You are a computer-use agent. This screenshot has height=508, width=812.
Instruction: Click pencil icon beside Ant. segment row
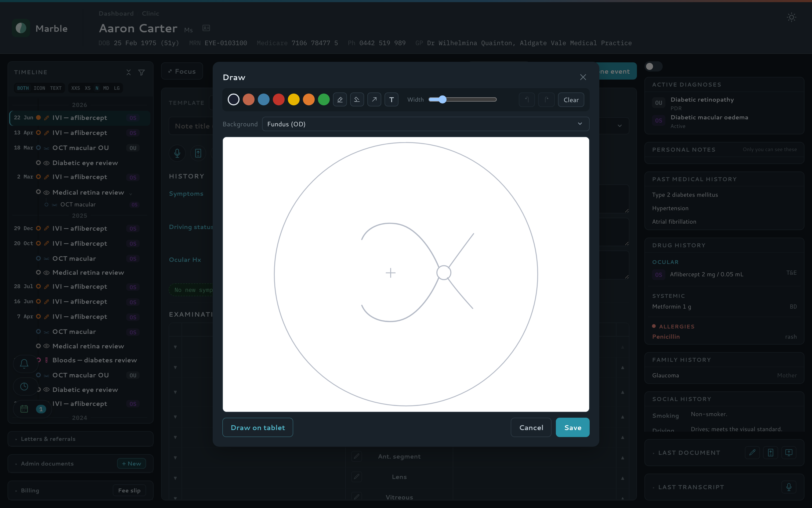pos(357,456)
